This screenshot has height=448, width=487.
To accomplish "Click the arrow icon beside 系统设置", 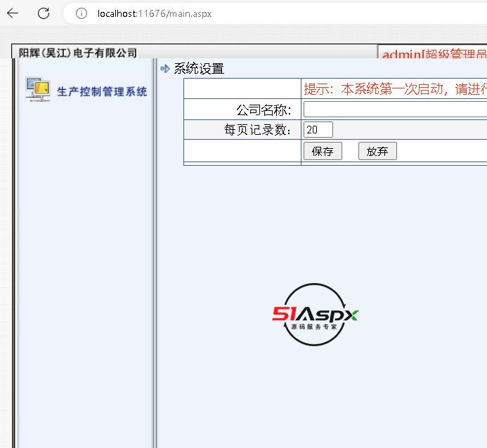I will [165, 69].
